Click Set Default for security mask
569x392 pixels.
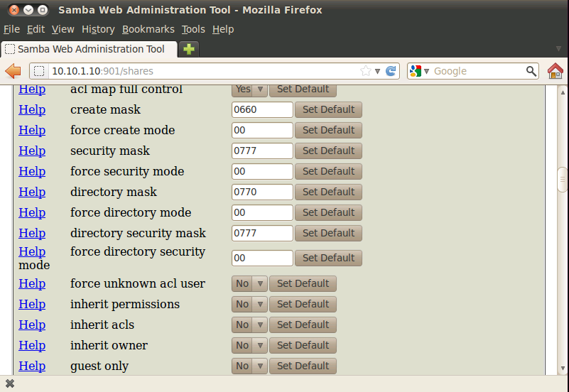pos(328,151)
